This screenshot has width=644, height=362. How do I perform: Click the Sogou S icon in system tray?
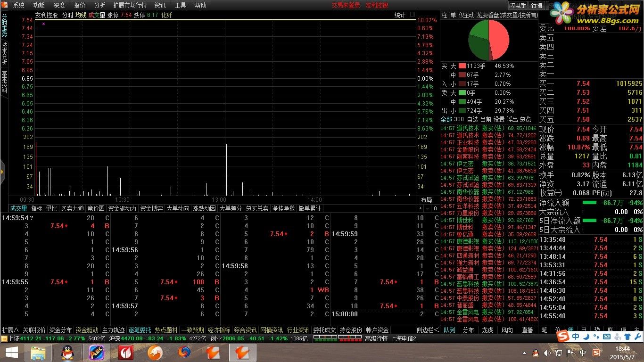tap(596, 353)
